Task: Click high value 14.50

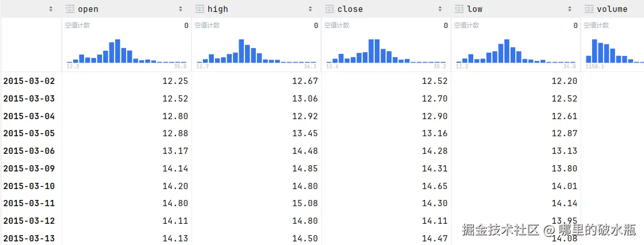Action: pyautogui.click(x=305, y=238)
